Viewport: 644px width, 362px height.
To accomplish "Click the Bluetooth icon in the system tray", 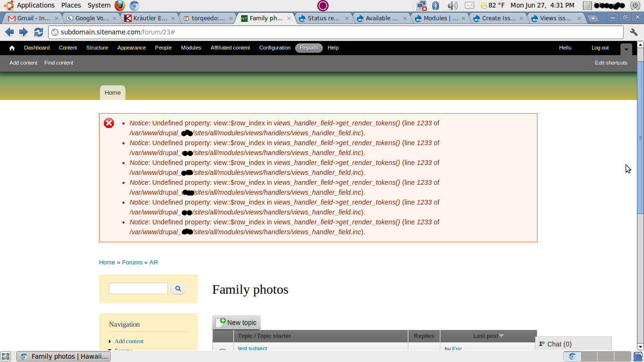I will click(435, 6).
